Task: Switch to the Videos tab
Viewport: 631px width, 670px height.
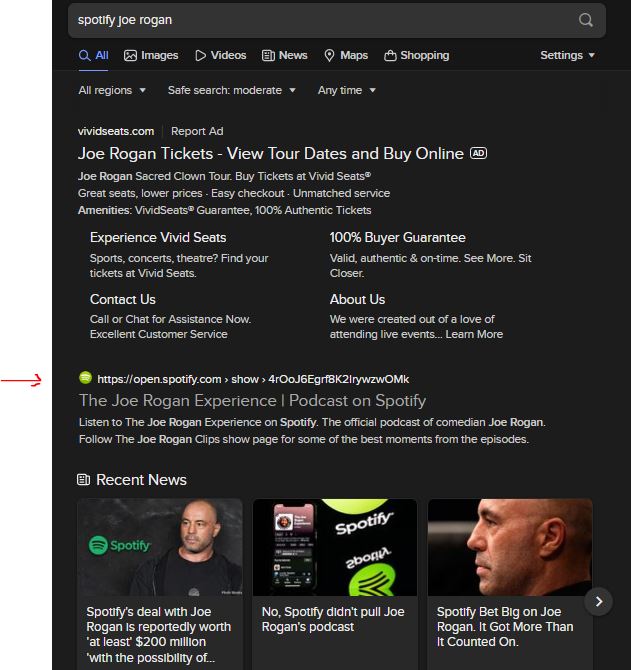Action: tap(220, 56)
